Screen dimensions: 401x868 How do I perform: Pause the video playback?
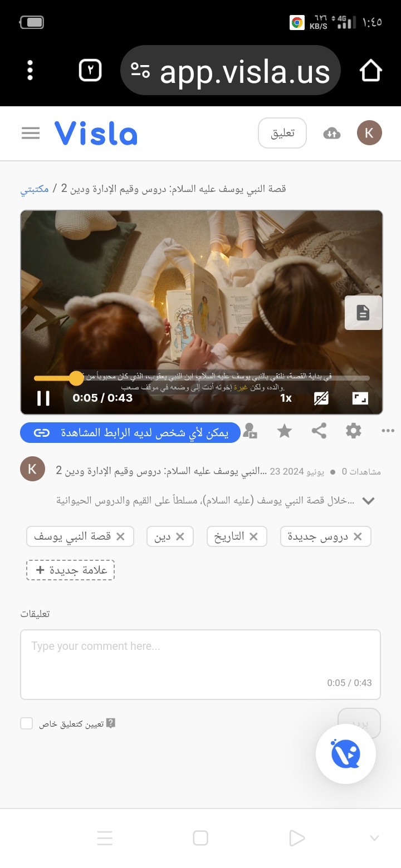tap(43, 398)
